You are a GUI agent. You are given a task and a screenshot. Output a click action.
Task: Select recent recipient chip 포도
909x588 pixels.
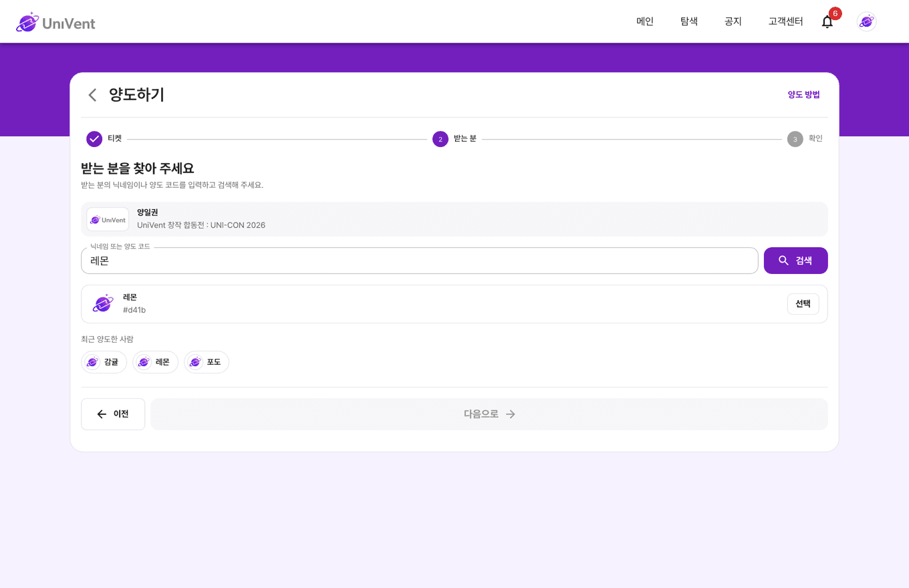[x=207, y=362]
